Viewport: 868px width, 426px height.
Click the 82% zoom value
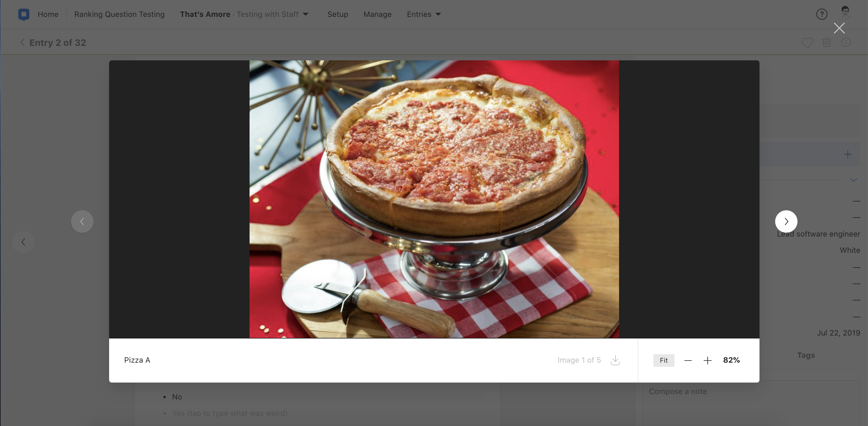731,360
